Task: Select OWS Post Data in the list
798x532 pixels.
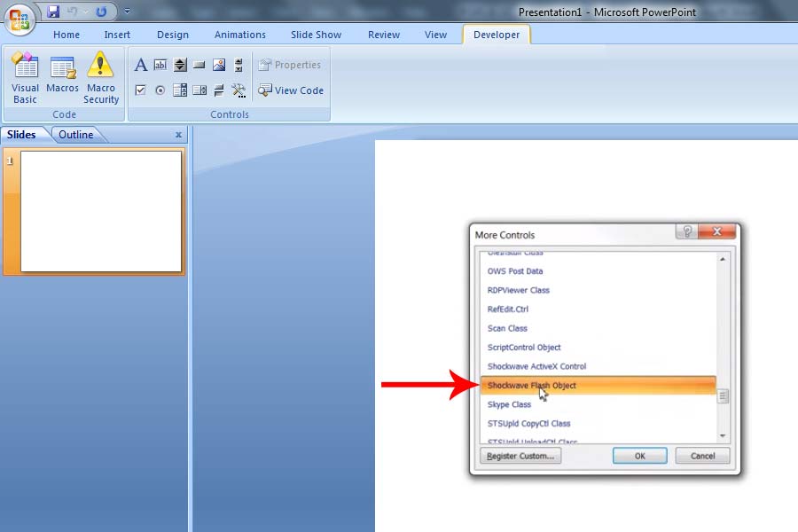Action: tap(598, 271)
